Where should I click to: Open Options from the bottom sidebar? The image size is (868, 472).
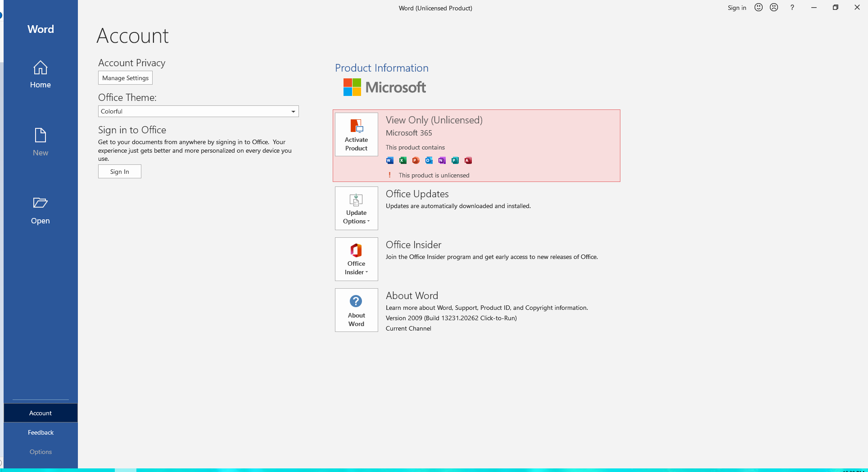click(x=41, y=451)
